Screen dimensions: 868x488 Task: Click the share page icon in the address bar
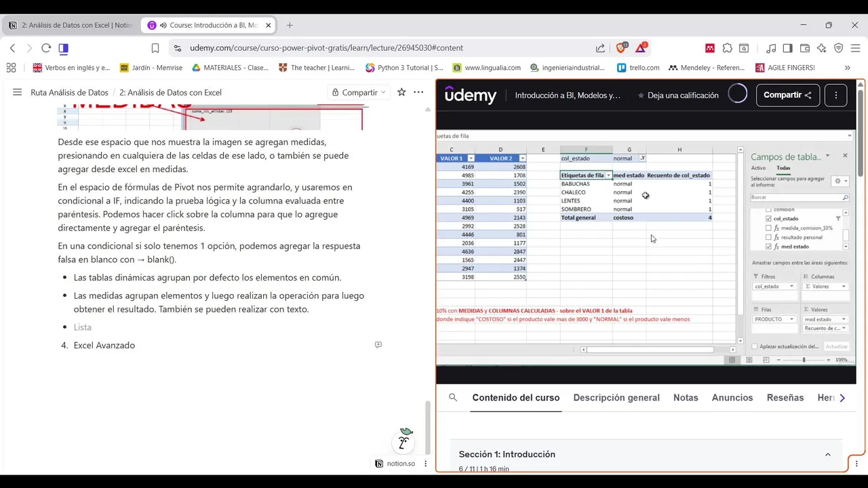tap(600, 48)
